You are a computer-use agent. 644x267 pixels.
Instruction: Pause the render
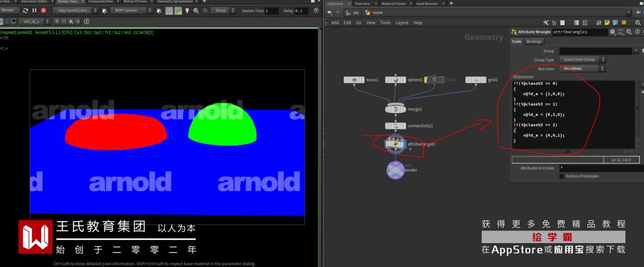click(35, 11)
